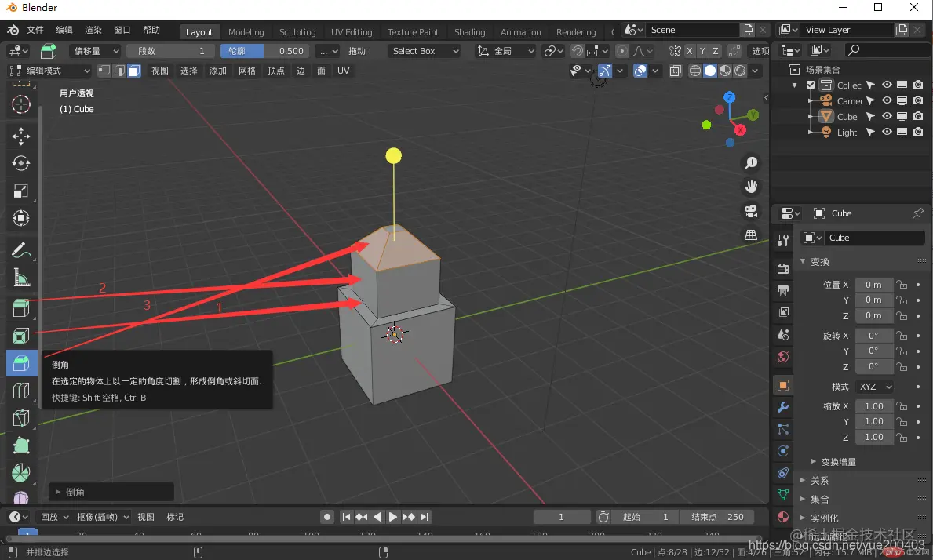933x560 pixels.
Task: Click the play animation button
Action: pyautogui.click(x=392, y=517)
